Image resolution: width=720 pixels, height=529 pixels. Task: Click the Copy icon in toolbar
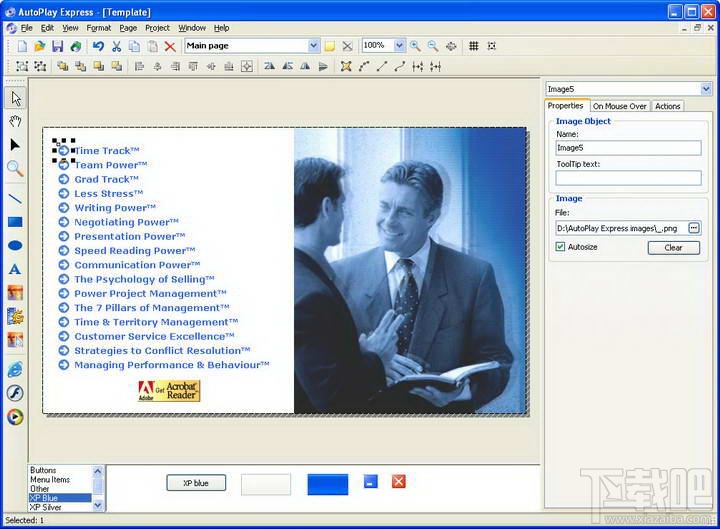click(134, 46)
